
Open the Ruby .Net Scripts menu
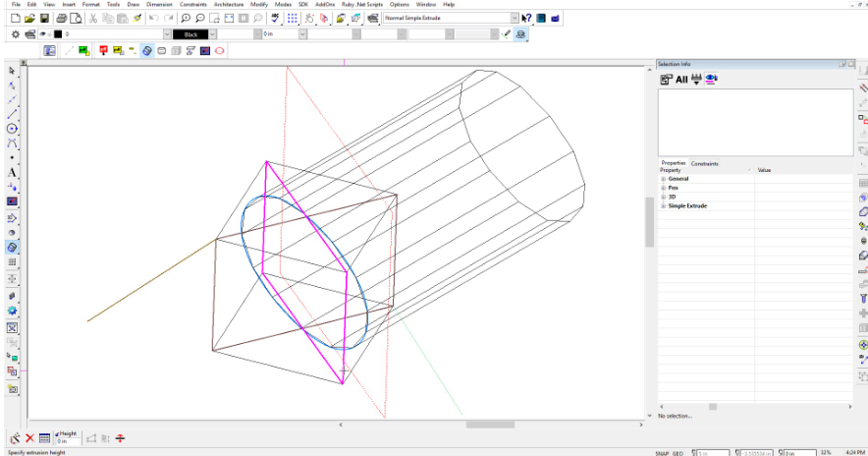362,5
